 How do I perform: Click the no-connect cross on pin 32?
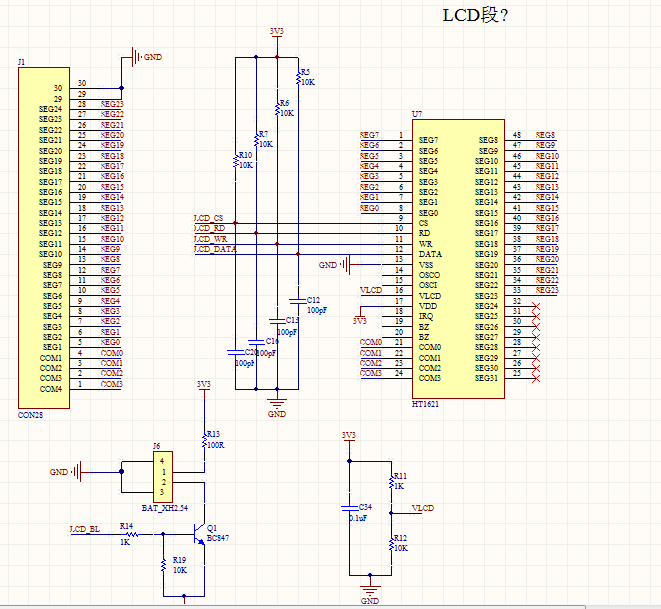(x=536, y=306)
